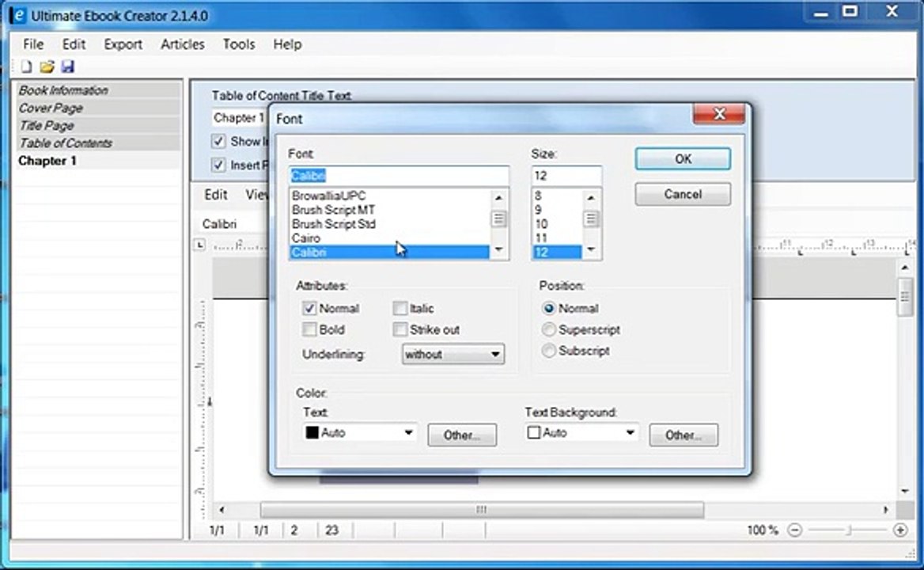This screenshot has width=924, height=570.
Task: Click the app logo in the title bar
Action: pyautogui.click(x=18, y=15)
